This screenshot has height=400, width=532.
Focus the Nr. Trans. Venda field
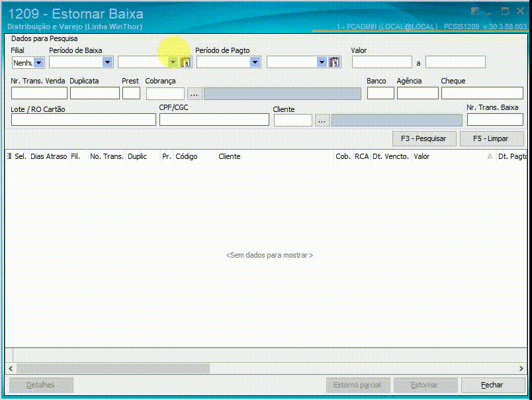click(39, 93)
